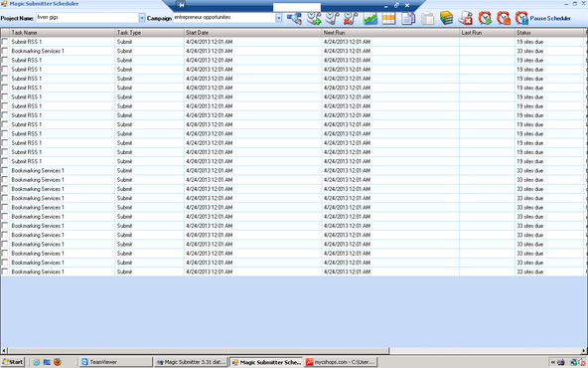Click the share/network nodes toolbar icon
The width and height of the screenshot is (588, 368).
294,18
